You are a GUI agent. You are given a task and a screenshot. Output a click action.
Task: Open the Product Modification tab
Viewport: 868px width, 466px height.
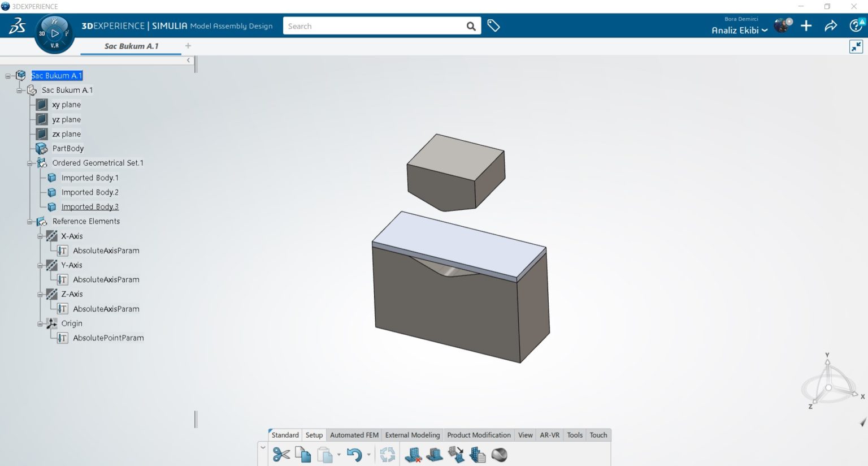tap(478, 435)
